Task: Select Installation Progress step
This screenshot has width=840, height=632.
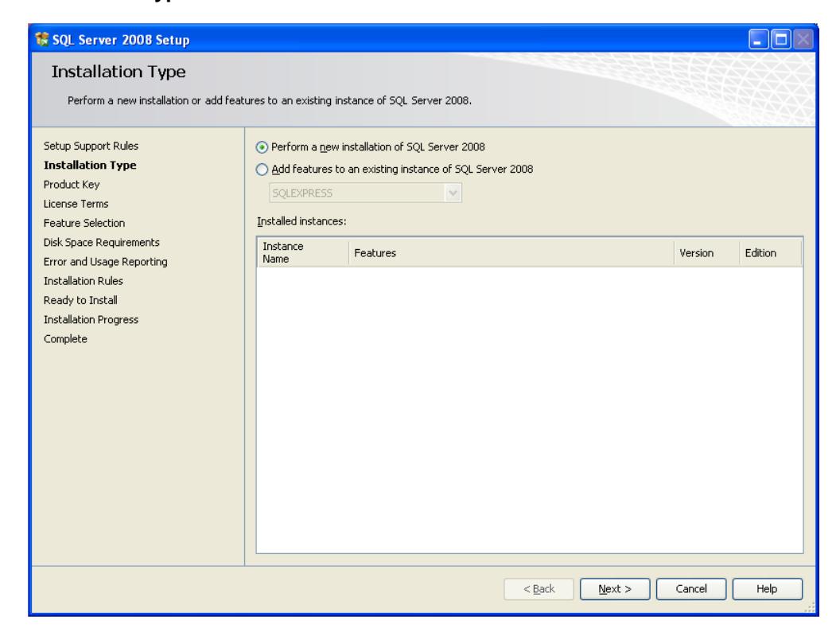Action: 91,319
